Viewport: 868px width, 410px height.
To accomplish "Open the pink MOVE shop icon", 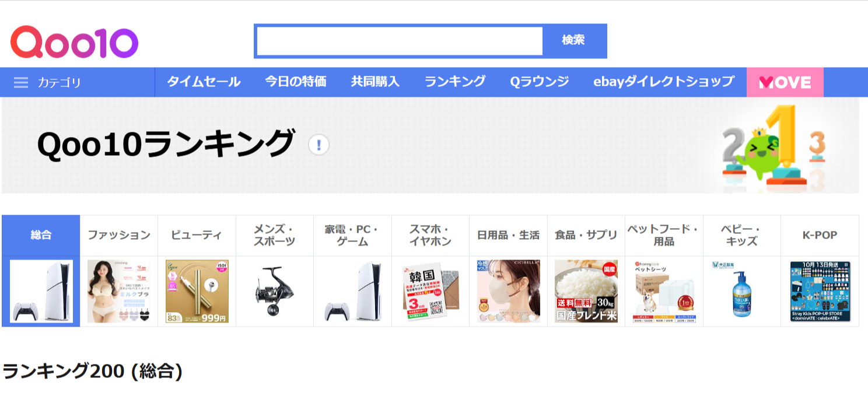I will coord(785,82).
